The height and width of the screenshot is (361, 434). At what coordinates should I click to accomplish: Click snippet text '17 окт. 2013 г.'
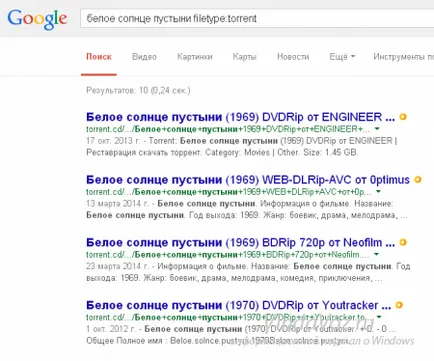pos(113,141)
